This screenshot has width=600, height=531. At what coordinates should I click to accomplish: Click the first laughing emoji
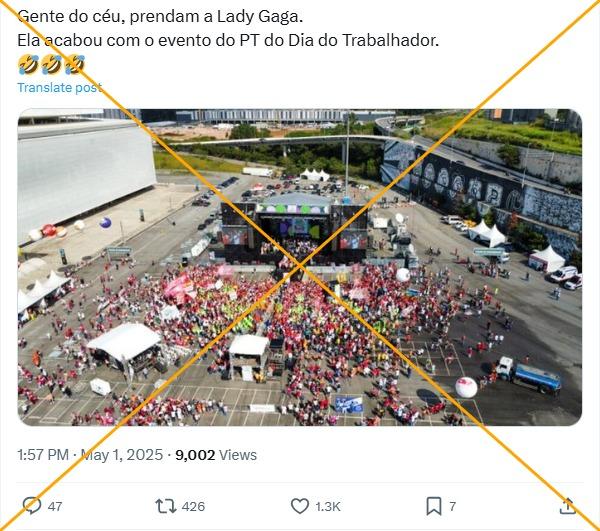28,64
